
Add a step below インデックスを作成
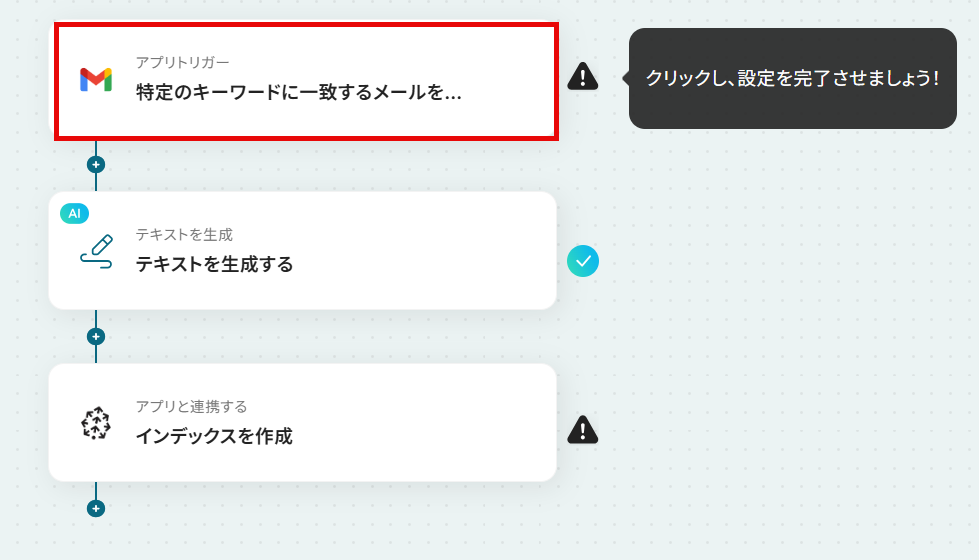point(96,508)
